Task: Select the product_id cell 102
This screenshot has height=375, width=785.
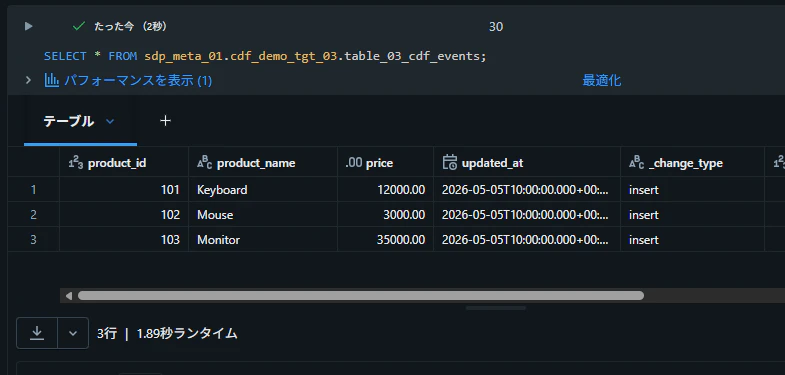Action: pyautogui.click(x=124, y=214)
